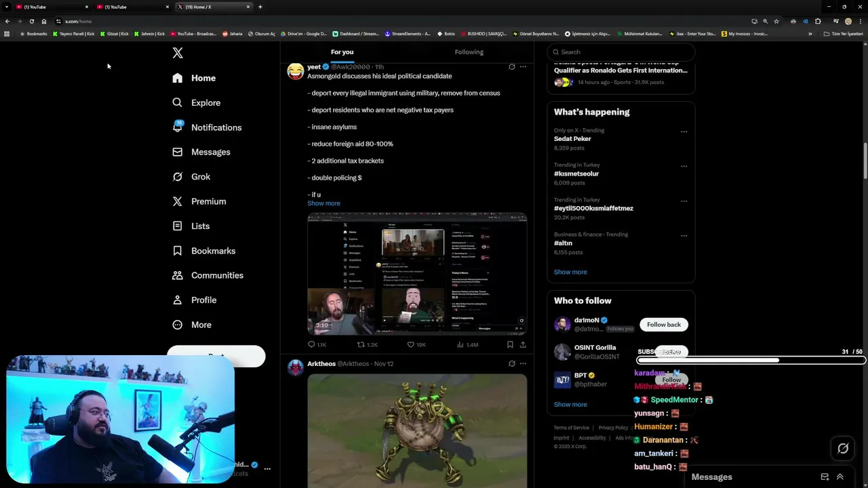Go to Lists in the sidebar
The width and height of the screenshot is (868, 488).
[191, 226]
